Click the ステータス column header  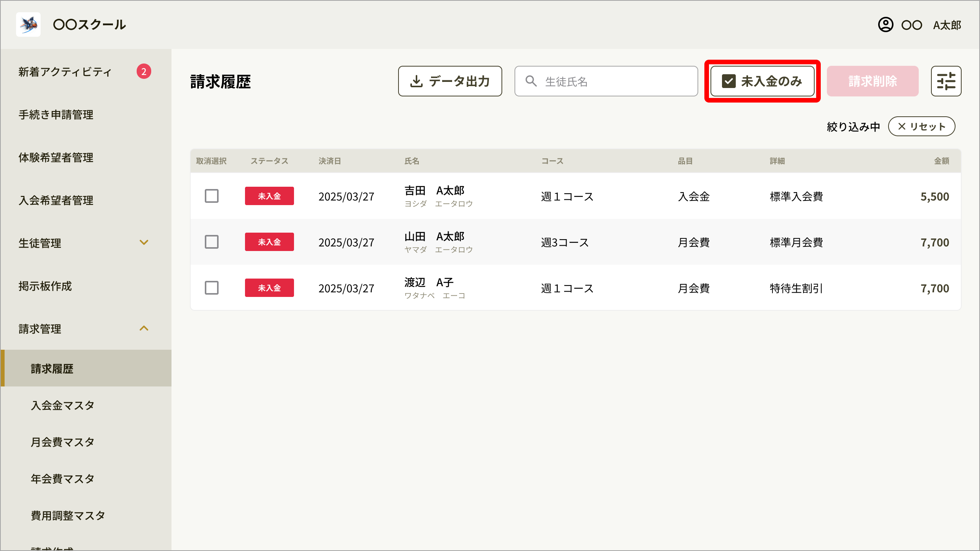(269, 161)
